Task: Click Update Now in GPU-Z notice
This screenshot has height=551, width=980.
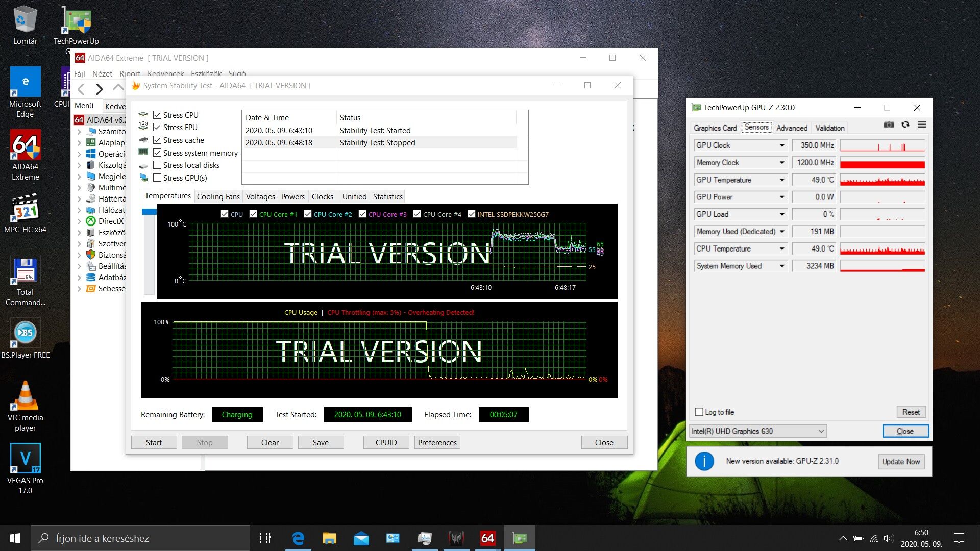Action: (901, 461)
